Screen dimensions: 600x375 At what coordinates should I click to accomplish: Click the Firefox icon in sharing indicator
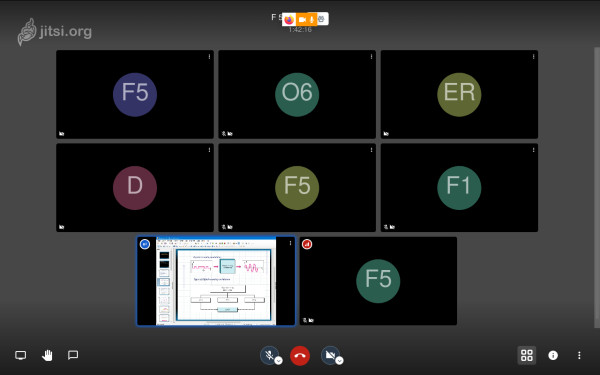pyautogui.click(x=289, y=19)
